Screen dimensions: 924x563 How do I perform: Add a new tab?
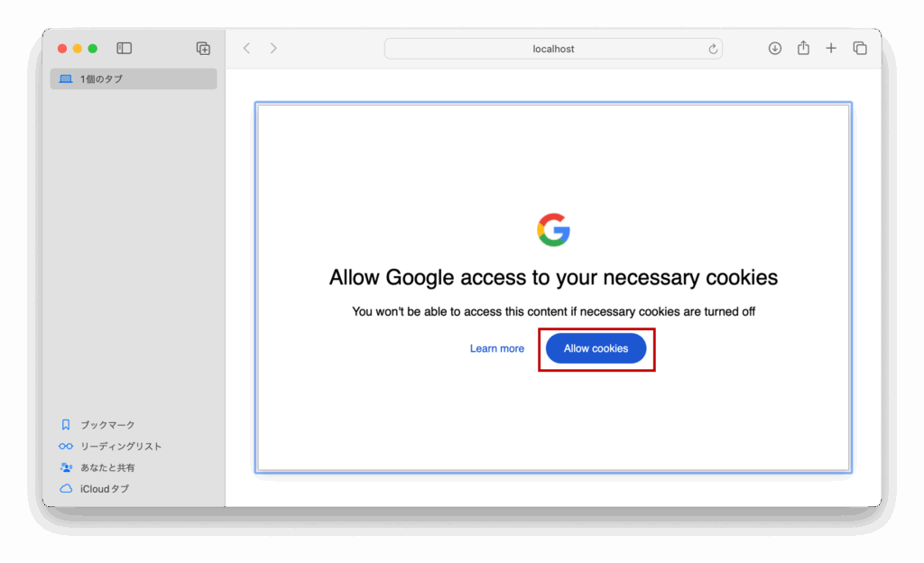click(x=831, y=49)
